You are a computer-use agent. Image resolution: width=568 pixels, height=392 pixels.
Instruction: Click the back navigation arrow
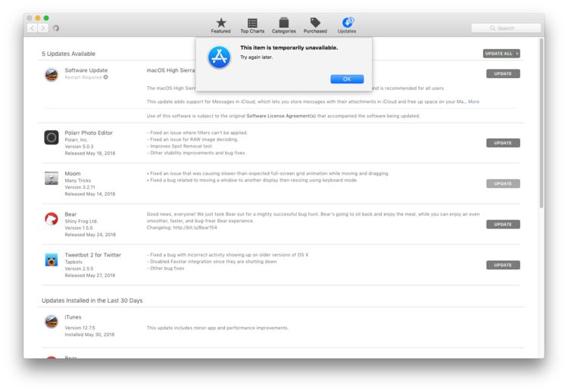tap(33, 28)
